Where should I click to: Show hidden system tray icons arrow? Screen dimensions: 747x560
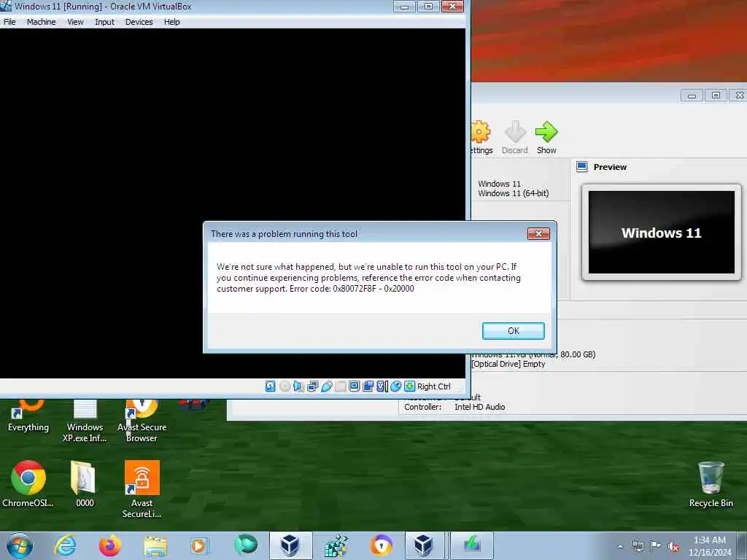coord(620,546)
